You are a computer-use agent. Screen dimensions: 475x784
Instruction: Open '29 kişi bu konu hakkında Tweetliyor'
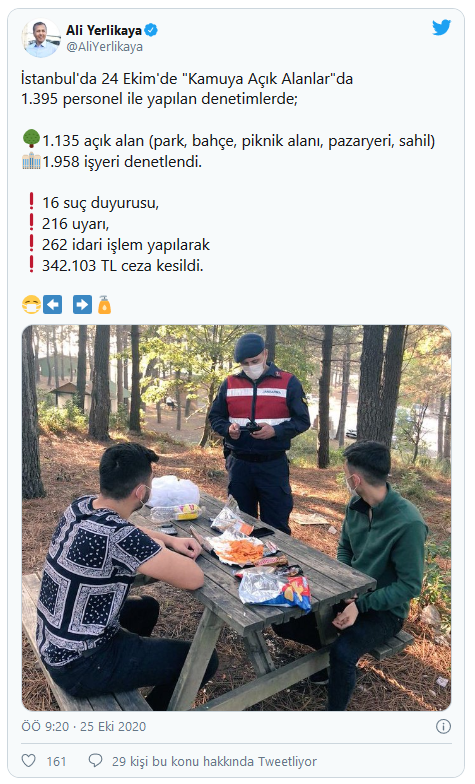pos(214,761)
